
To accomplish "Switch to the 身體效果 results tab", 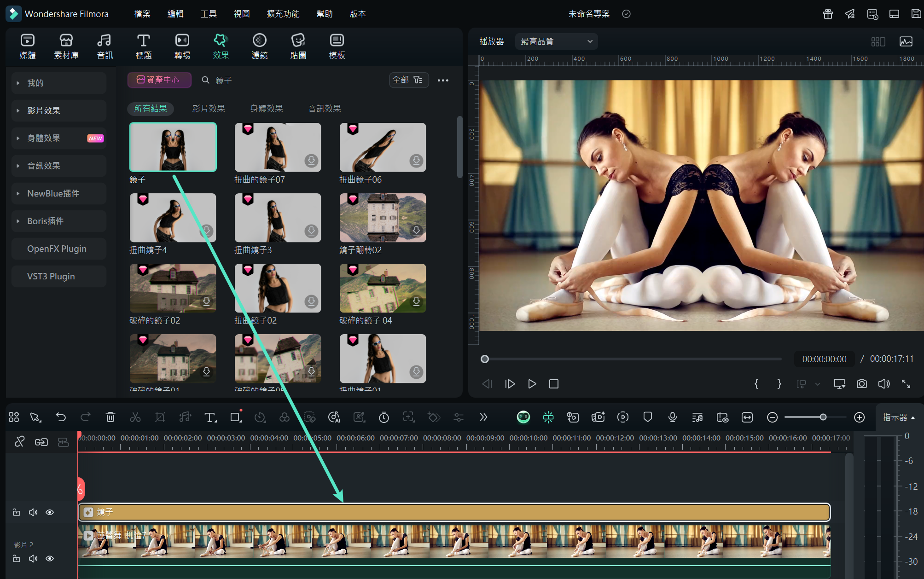I will click(x=266, y=109).
